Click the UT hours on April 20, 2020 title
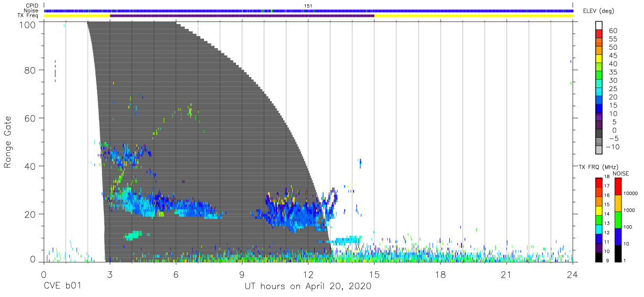Screen dimensions: 644x297 click(308, 287)
